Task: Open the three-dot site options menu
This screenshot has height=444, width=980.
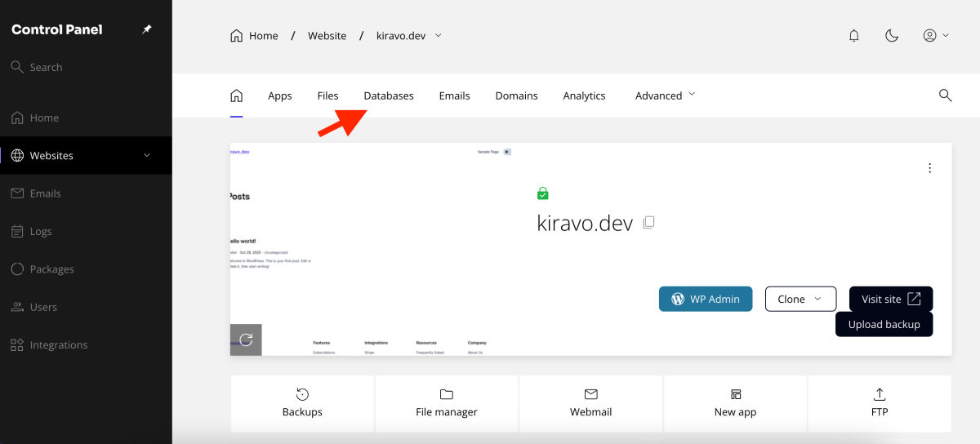Action: click(x=929, y=168)
